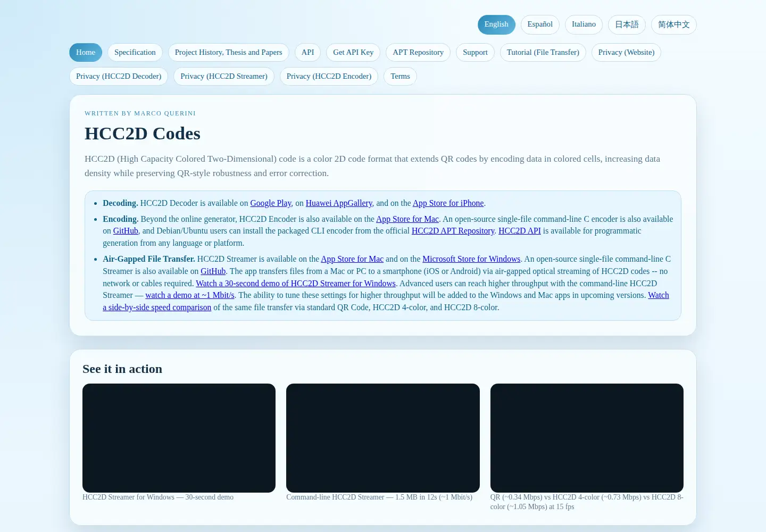Open Privacy (Website) page
The height and width of the screenshot is (532, 766).
point(626,52)
